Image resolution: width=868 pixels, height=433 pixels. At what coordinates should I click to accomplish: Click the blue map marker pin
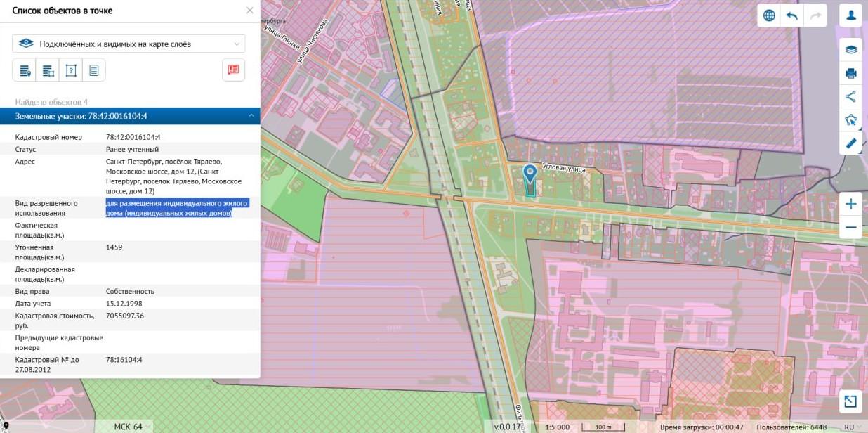point(530,174)
